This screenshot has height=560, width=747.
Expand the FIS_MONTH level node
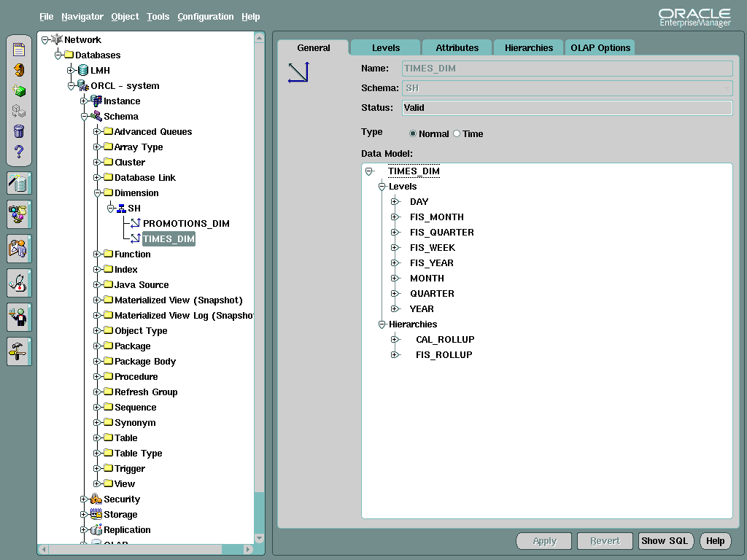(395, 217)
